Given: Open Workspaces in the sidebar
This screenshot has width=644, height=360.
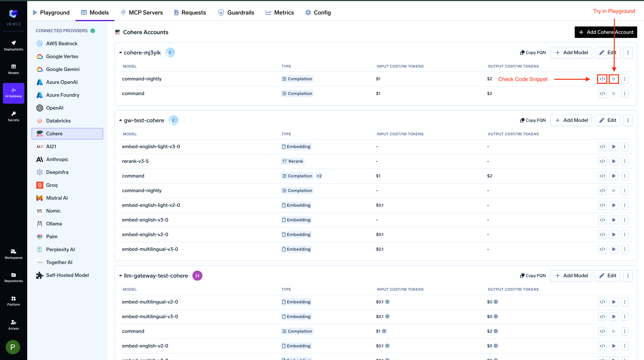Looking at the screenshot, I should (13, 254).
